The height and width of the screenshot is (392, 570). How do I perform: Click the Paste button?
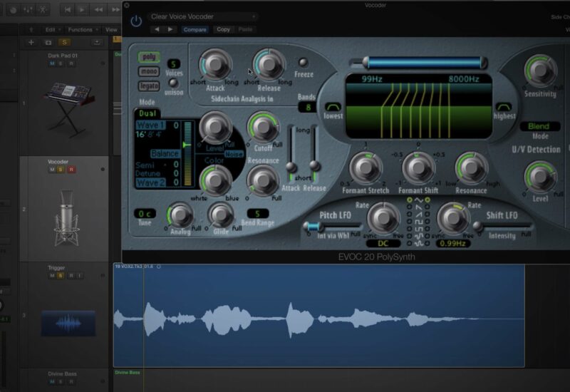coord(245,29)
